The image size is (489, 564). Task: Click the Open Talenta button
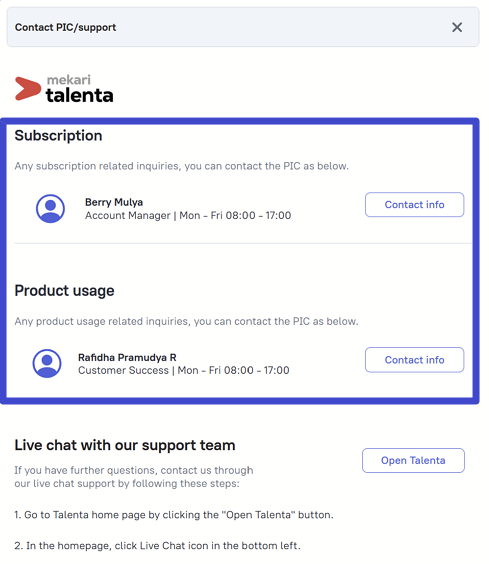[413, 460]
